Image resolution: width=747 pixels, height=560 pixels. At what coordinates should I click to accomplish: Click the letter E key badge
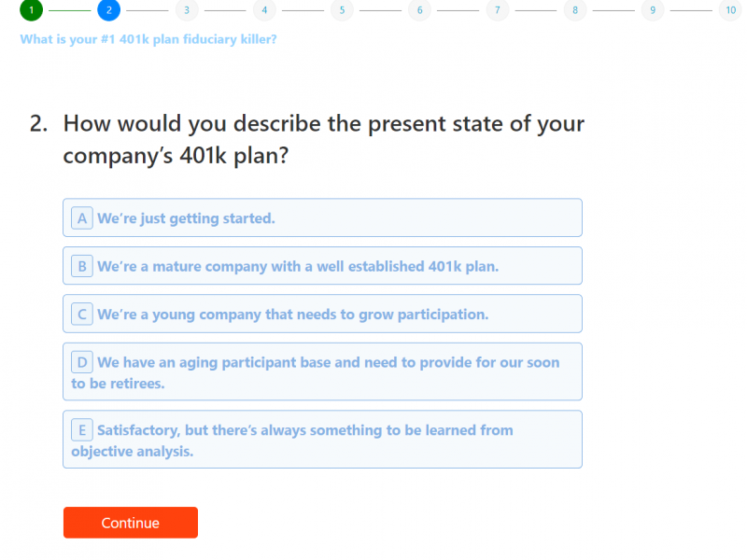82,430
